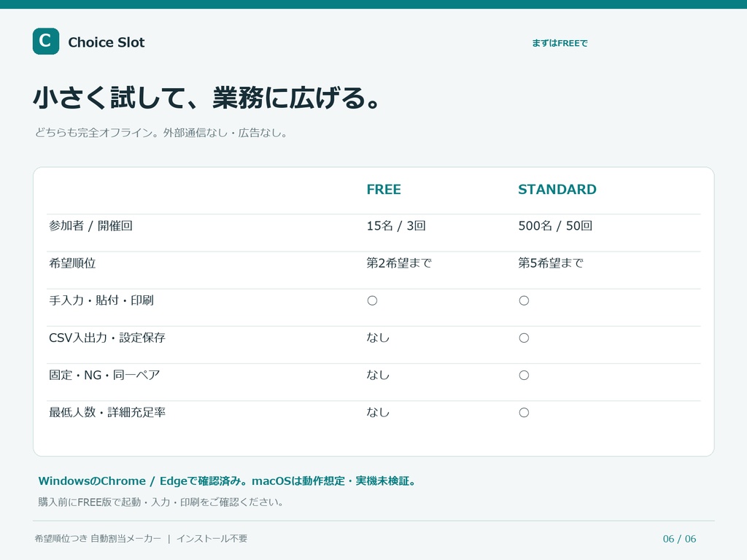This screenshot has height=560, width=747.
Task: Click the subtitle どちらも完全オフライン
Action: (161, 133)
